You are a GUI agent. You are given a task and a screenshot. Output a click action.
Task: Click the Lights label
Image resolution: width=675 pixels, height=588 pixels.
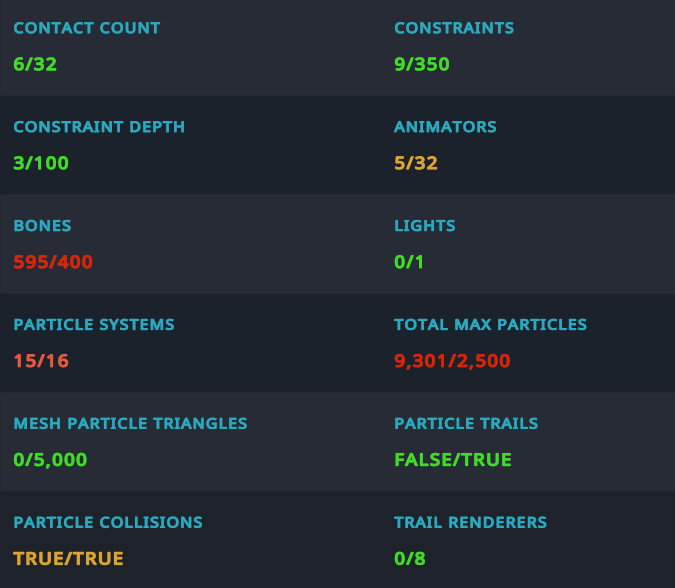point(425,226)
